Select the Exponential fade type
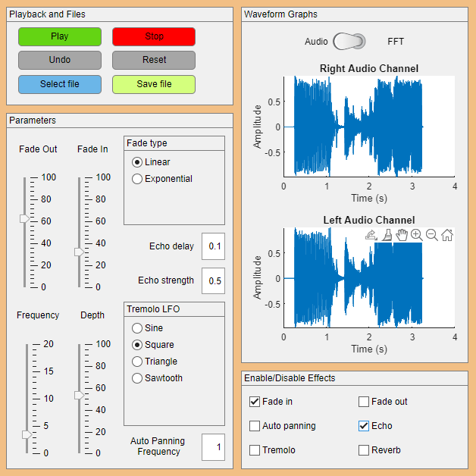 [x=137, y=179]
